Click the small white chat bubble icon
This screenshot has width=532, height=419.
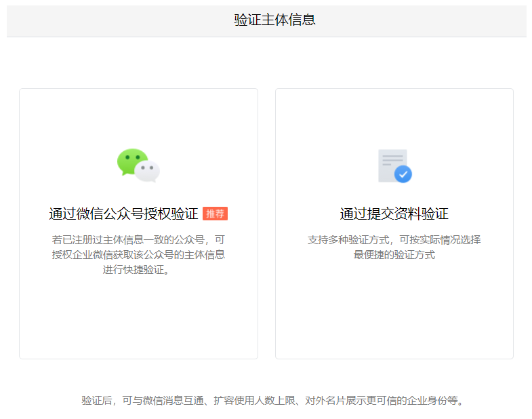148,172
